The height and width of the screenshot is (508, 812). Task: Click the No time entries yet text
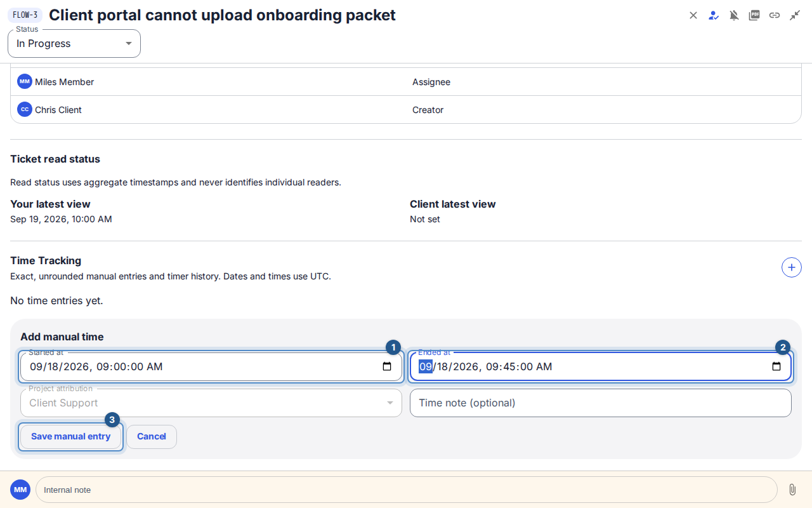click(56, 300)
